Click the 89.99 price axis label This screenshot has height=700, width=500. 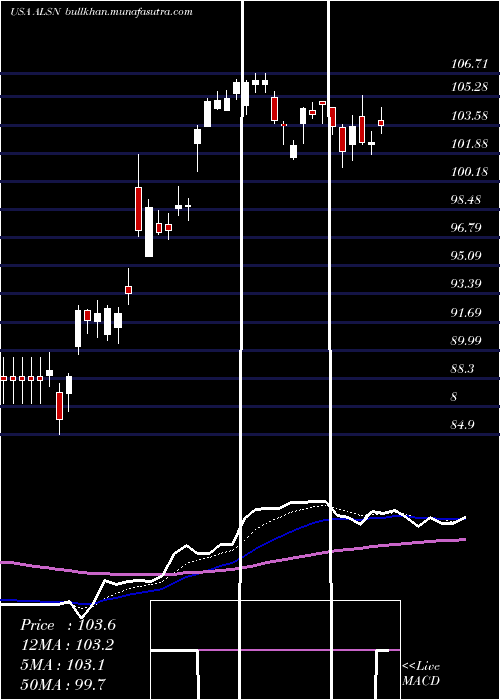466,341
